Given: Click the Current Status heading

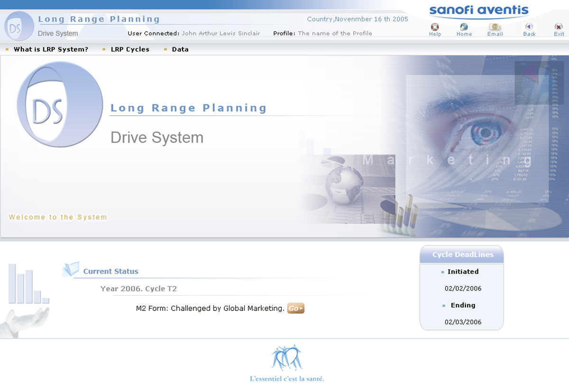Looking at the screenshot, I should coord(110,272).
